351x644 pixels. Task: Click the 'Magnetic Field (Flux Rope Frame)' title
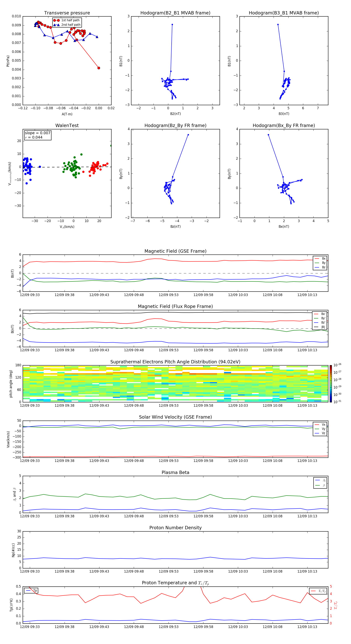[x=175, y=307]
